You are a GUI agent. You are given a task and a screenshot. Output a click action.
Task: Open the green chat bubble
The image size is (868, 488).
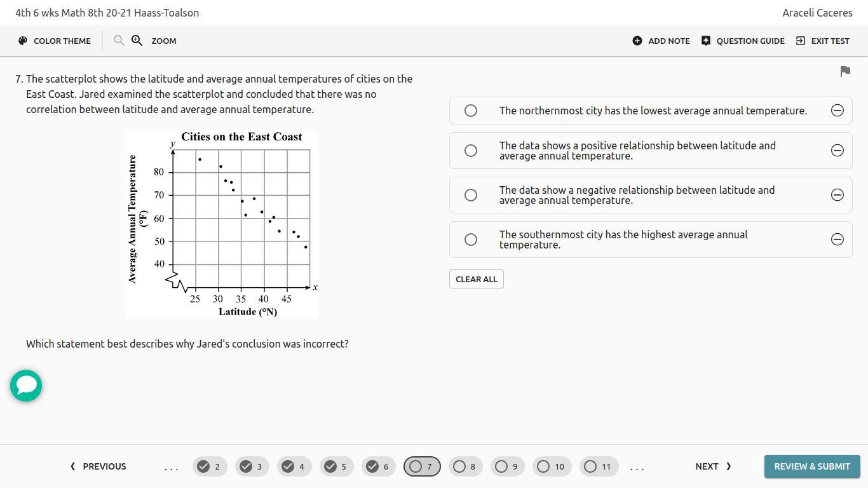[x=26, y=386]
